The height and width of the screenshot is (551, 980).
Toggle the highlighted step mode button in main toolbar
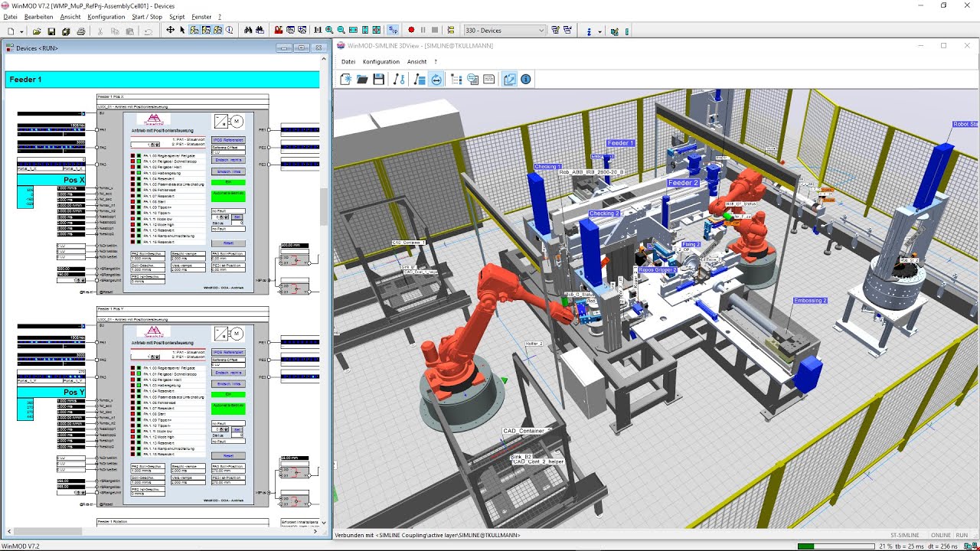392,31
